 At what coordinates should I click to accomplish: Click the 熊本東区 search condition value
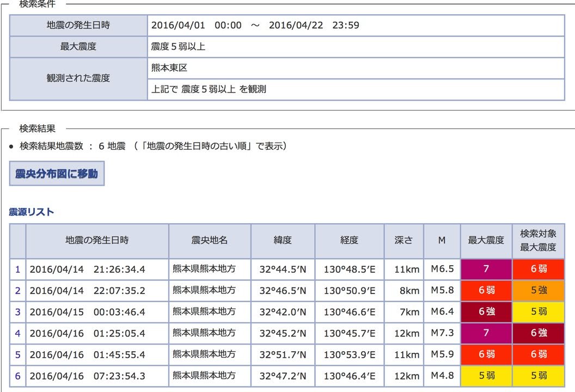[169, 68]
